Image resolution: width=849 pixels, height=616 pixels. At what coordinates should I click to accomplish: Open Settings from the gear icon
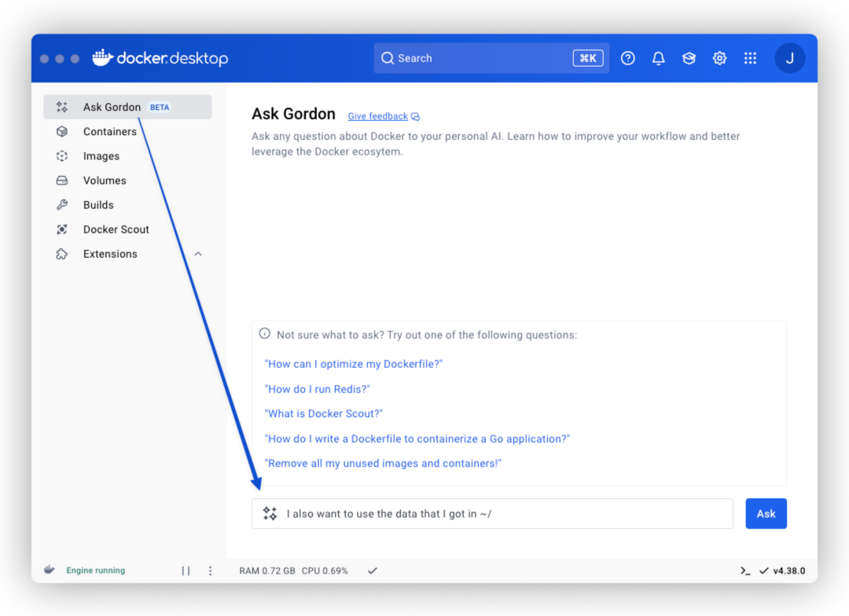(719, 57)
